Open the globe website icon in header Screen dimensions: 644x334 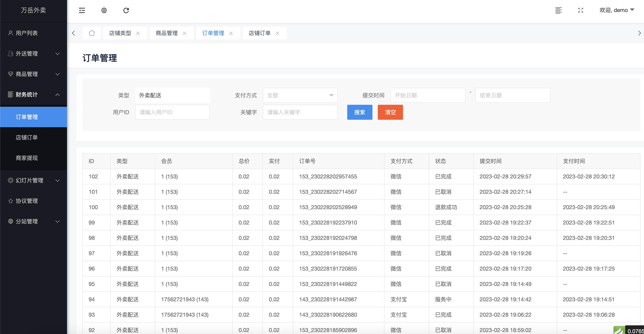click(104, 10)
